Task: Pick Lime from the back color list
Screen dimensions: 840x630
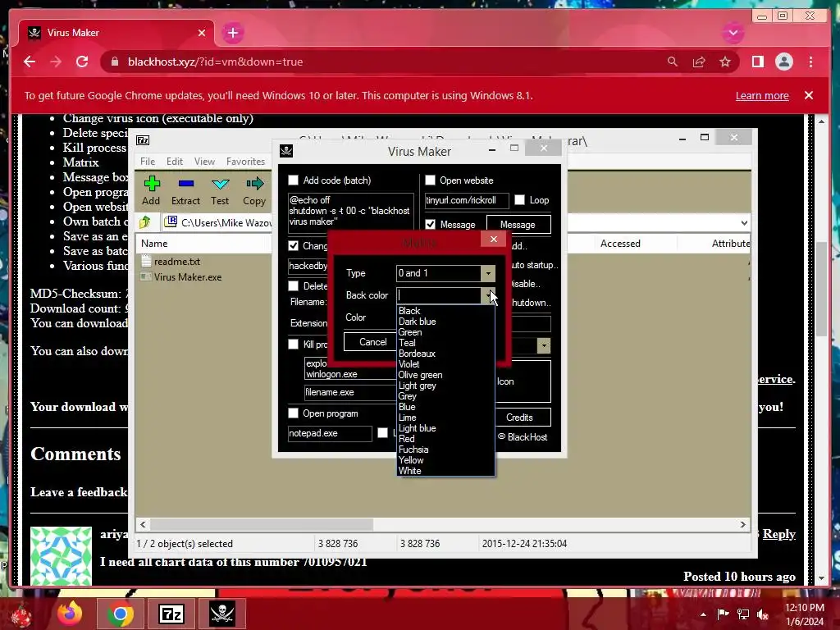Action: [x=445, y=418]
